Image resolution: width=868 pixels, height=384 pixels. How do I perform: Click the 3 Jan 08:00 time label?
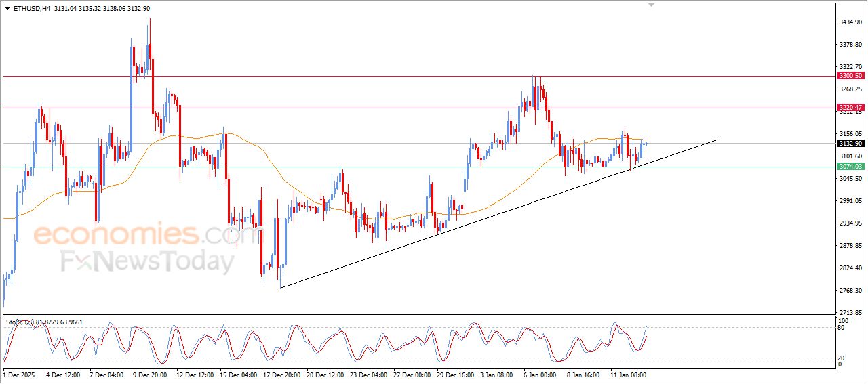(497, 374)
